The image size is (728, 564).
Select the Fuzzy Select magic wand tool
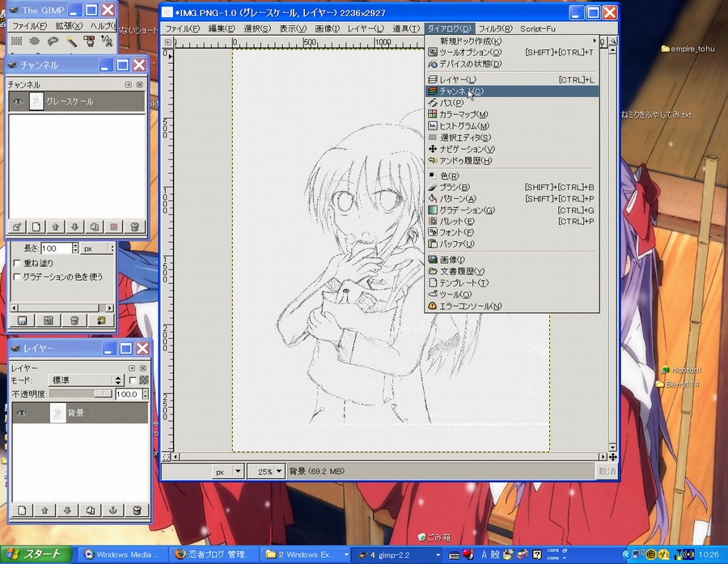pos(70,41)
